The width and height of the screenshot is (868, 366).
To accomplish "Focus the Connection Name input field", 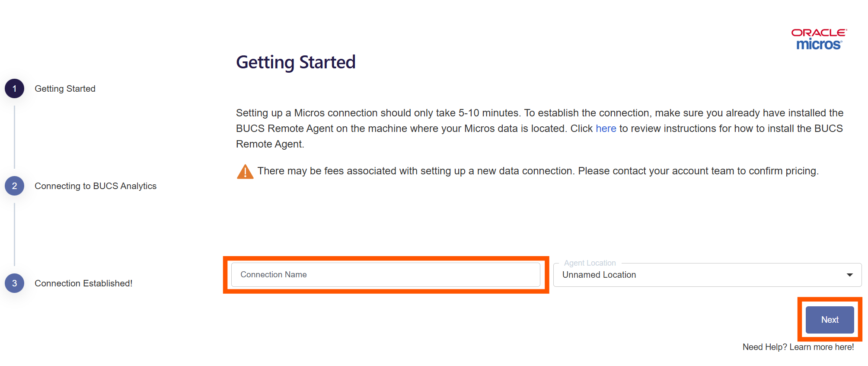I will pos(386,275).
